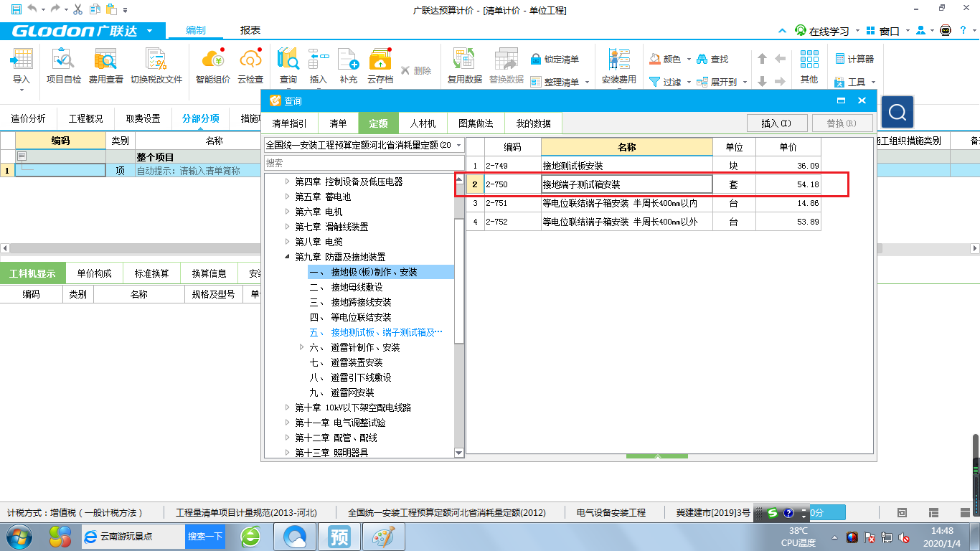This screenshot has height=551, width=980.
Task: Click move up arrow in toolbar
Action: click(x=762, y=59)
